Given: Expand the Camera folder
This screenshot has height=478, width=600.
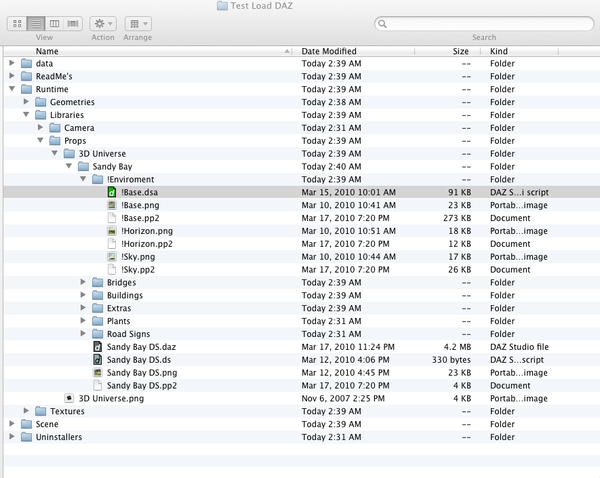Looking at the screenshot, I should click(x=41, y=127).
